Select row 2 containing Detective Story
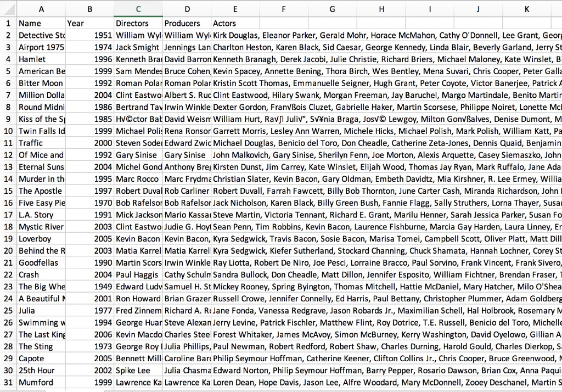Screen dimensions: 562x392 click(9, 35)
